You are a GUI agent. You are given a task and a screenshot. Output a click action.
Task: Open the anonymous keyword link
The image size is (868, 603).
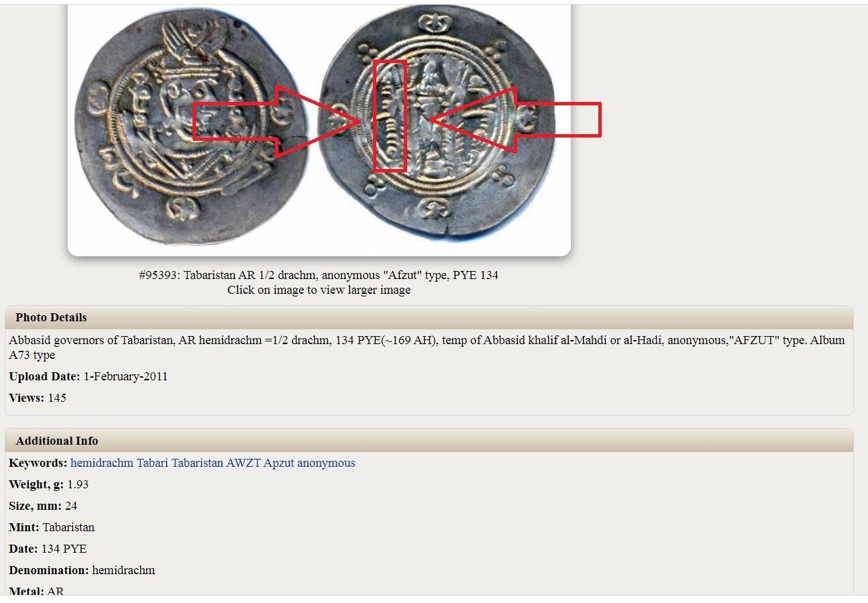pyautogui.click(x=326, y=463)
